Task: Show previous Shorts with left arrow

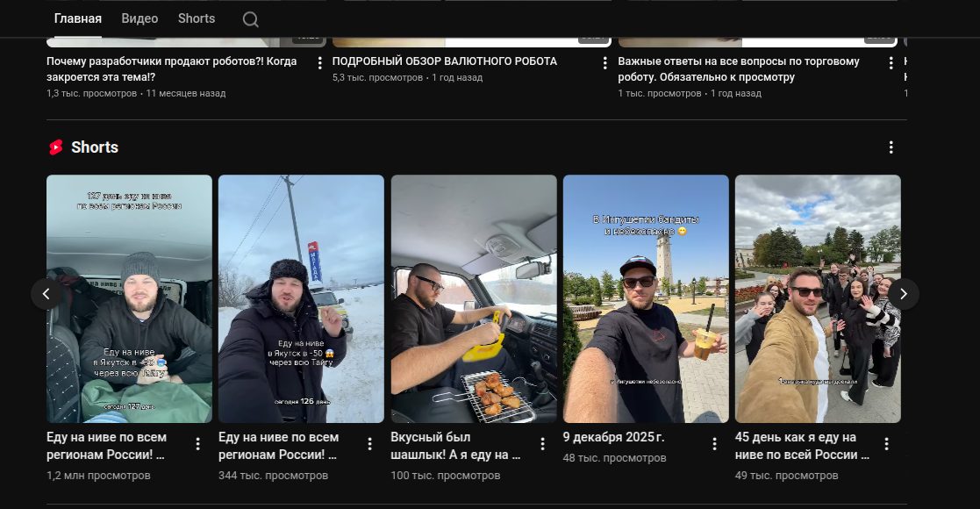Action: click(46, 293)
